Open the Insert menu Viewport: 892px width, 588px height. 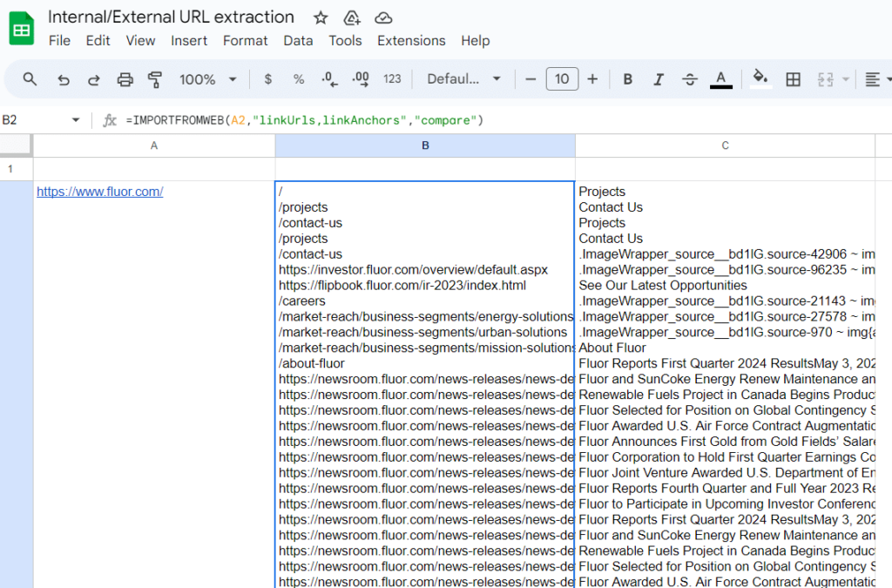[189, 41]
